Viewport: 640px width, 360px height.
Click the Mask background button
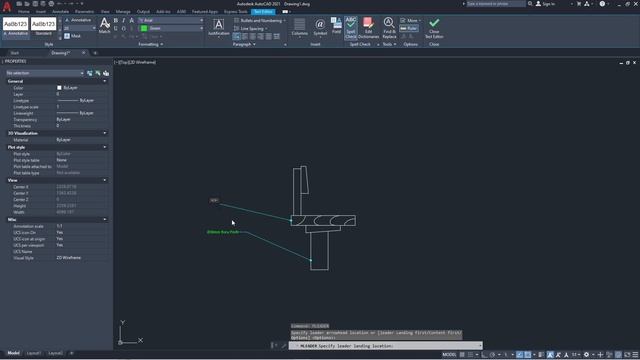(x=73, y=36)
